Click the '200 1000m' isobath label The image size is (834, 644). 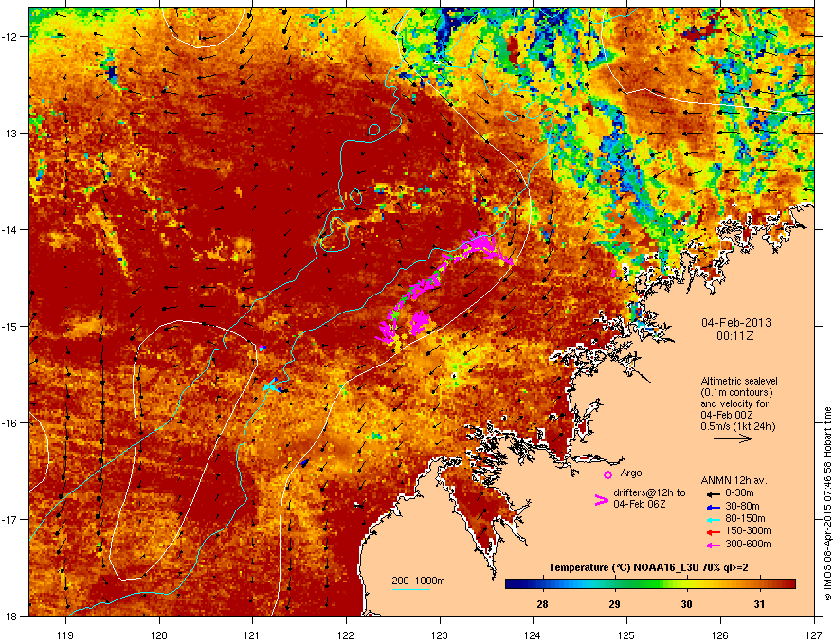coord(418,581)
